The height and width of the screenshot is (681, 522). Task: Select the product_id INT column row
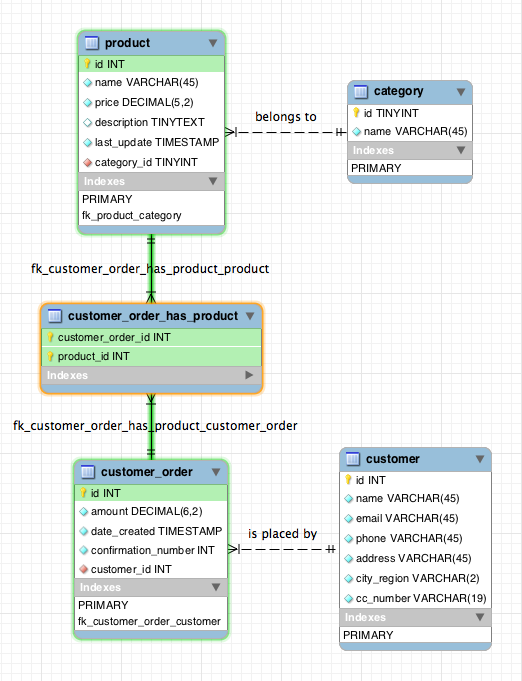tap(151, 356)
